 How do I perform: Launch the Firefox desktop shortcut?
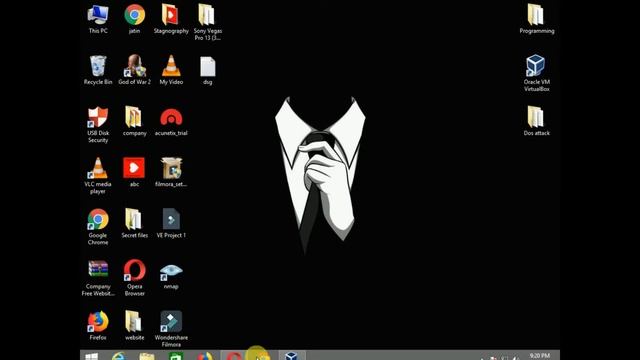pyautogui.click(x=98, y=325)
